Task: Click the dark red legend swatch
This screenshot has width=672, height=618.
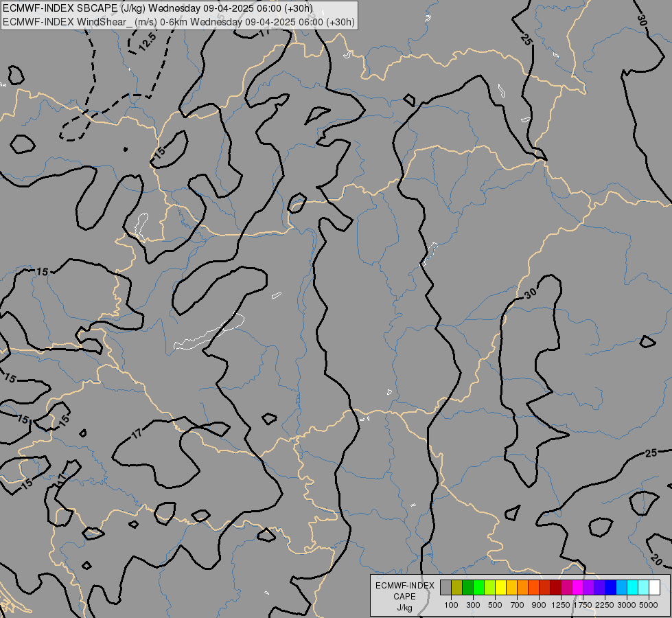Action: pos(556,588)
